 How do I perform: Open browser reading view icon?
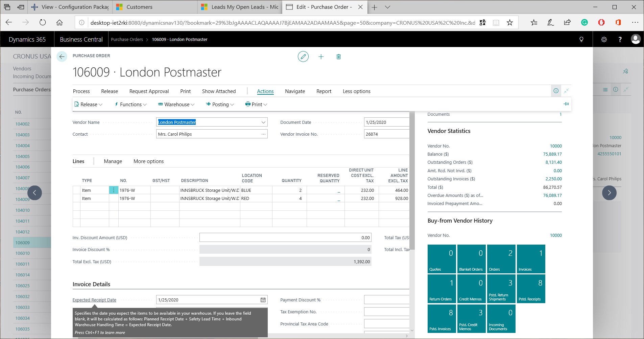pyautogui.click(x=496, y=23)
